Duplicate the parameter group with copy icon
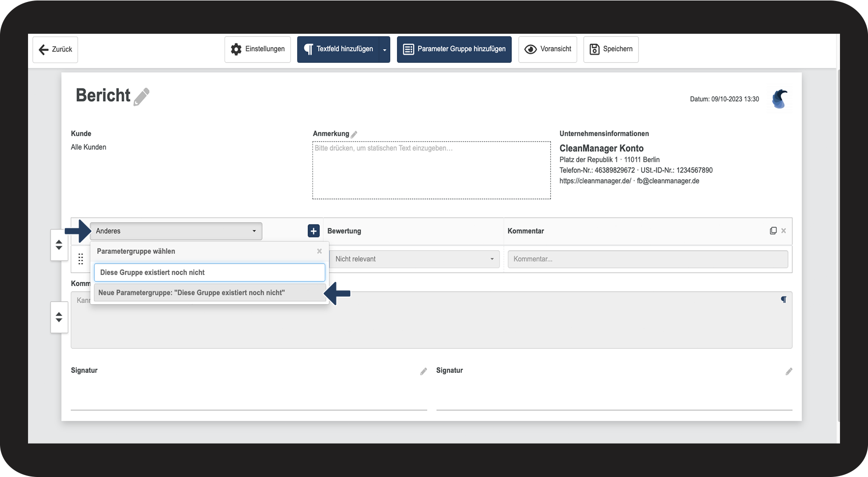 coord(773,231)
